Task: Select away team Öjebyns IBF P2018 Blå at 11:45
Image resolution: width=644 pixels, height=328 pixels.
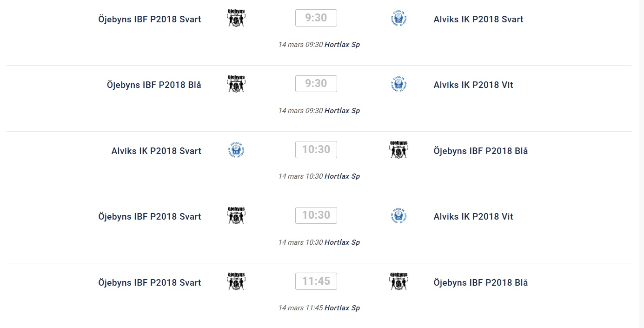Action: click(x=481, y=282)
